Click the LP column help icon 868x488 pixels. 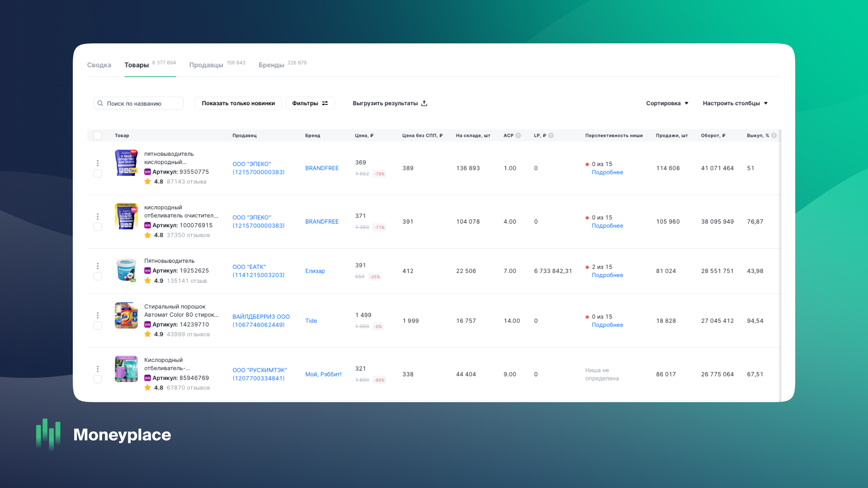[551, 136]
